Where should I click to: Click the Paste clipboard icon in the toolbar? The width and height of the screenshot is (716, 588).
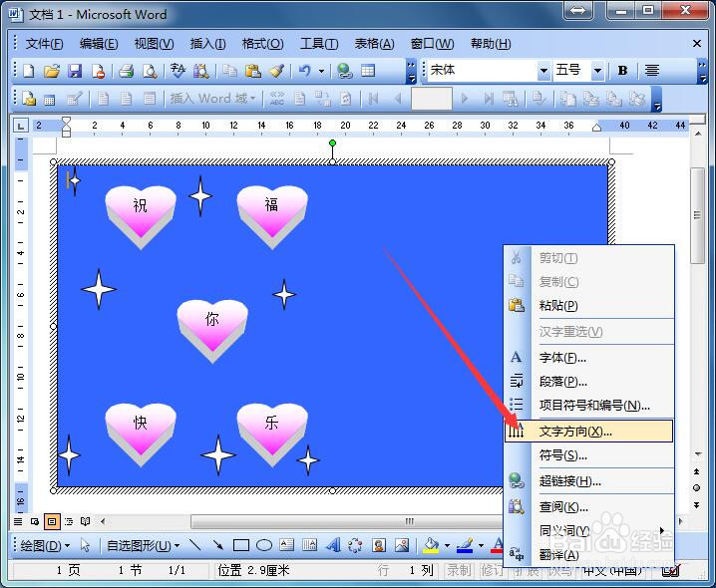(x=252, y=71)
